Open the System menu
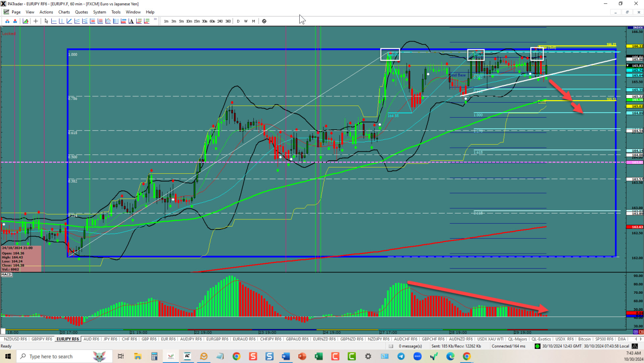Viewport: 644px width, 363px height. (100, 12)
